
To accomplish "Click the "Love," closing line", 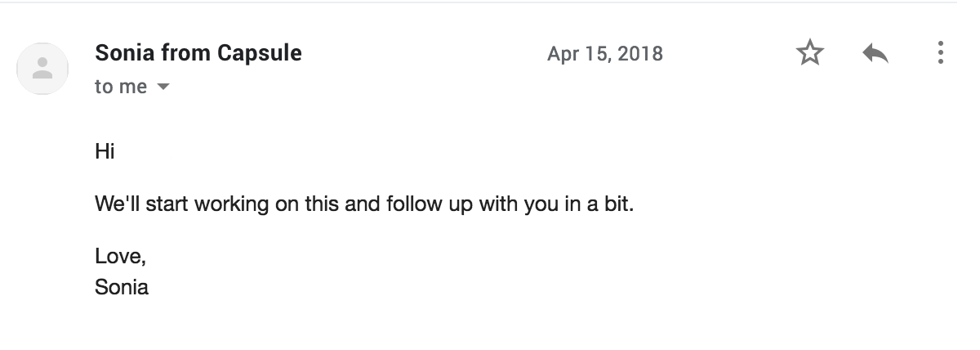I will pyautogui.click(x=120, y=256).
